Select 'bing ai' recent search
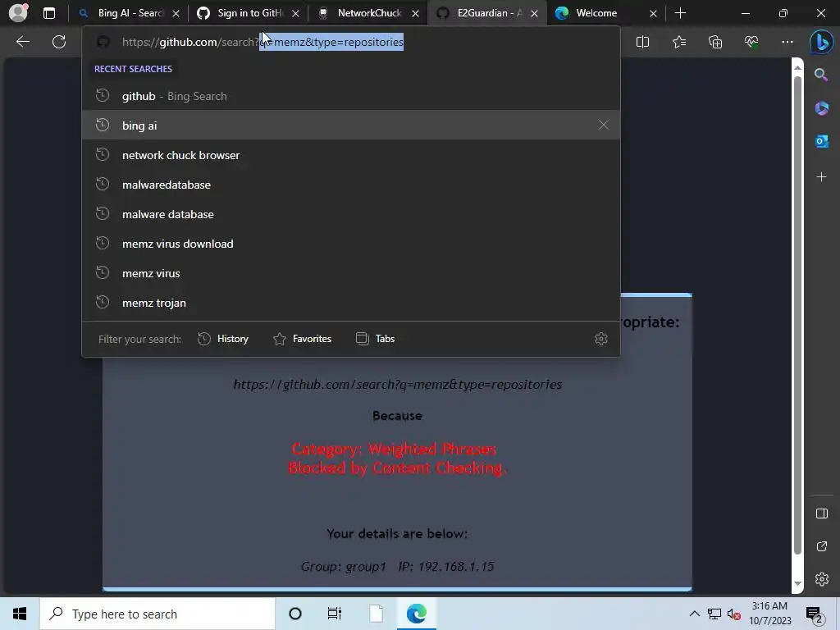The width and height of the screenshot is (840, 630). [351, 126]
